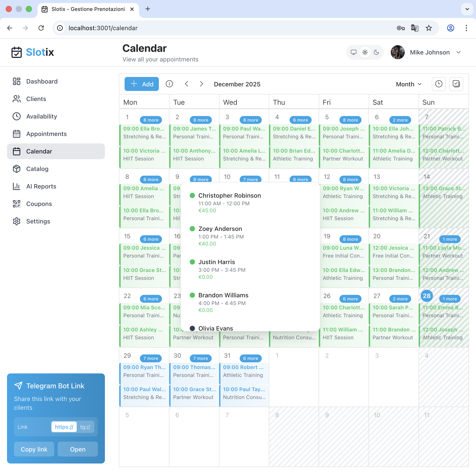This screenshot has width=476, height=474.
Task: Switch to system theme with the monitor toggle
Action: tap(354, 52)
